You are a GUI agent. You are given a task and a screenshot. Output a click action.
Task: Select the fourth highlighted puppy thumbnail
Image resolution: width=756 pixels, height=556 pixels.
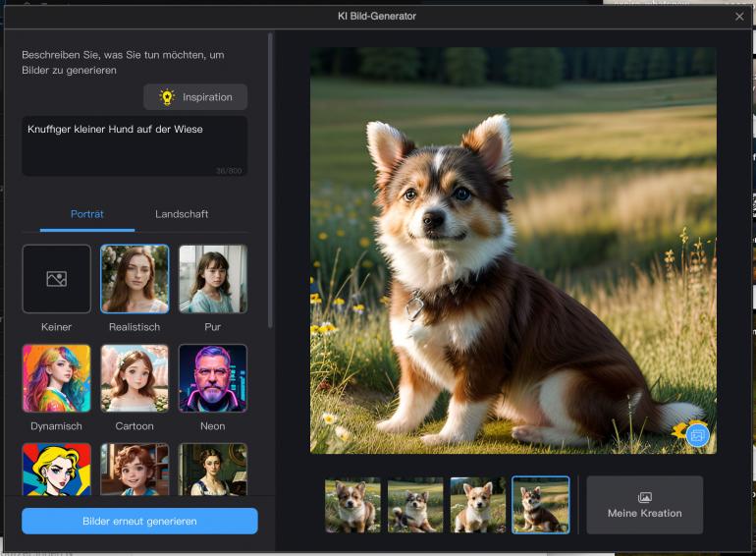(541, 505)
